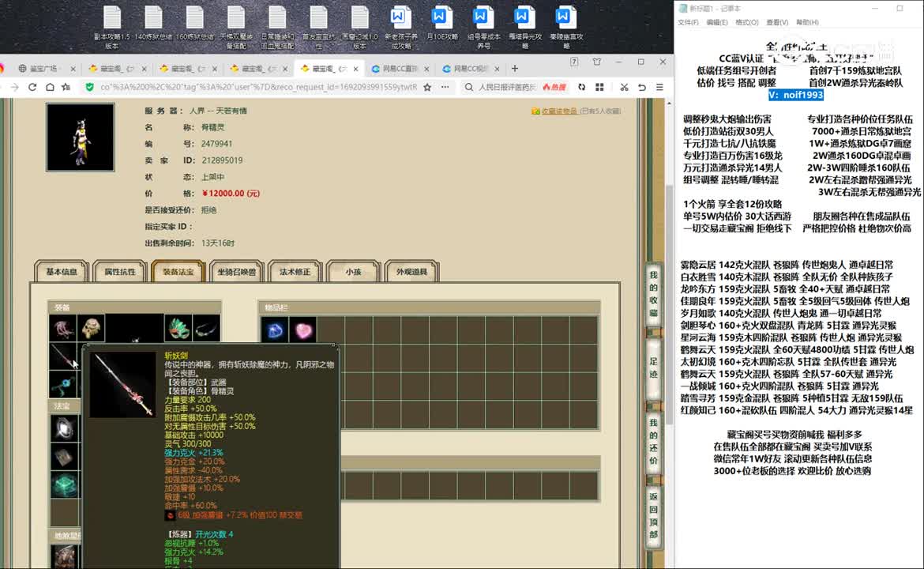Click the 我的还价 side button
The image size is (924, 569).
(653, 441)
